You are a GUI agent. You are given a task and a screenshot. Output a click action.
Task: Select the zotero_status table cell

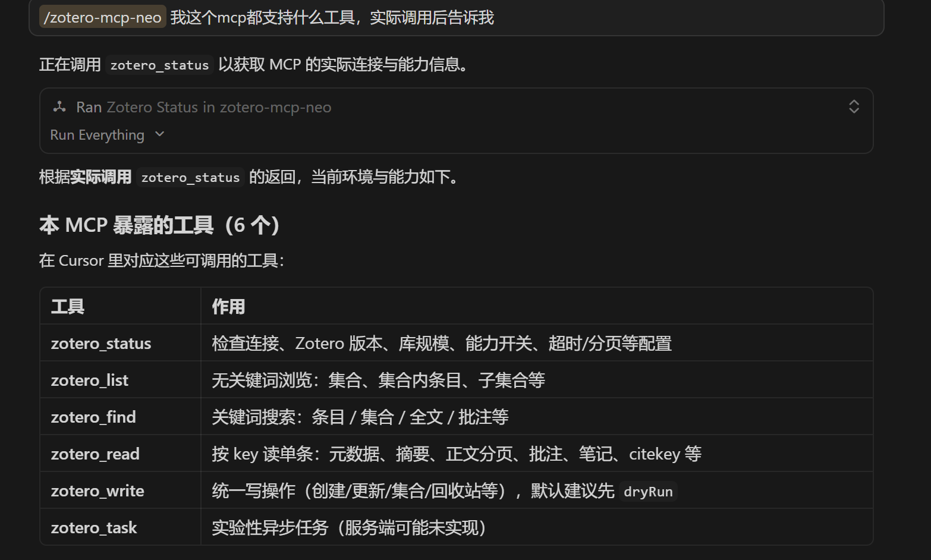point(120,343)
